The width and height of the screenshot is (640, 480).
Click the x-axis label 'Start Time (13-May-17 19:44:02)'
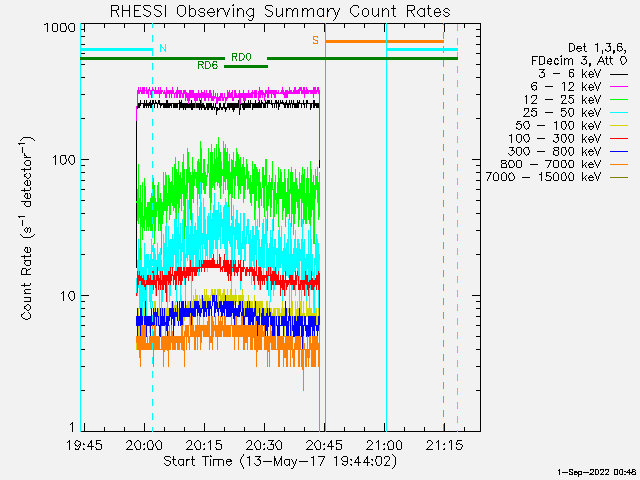coord(280,462)
